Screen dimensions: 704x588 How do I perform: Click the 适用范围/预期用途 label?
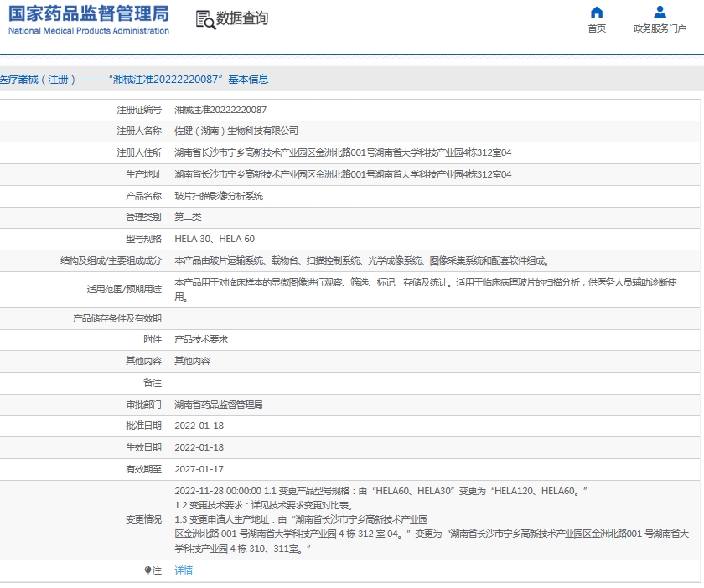tap(124, 290)
